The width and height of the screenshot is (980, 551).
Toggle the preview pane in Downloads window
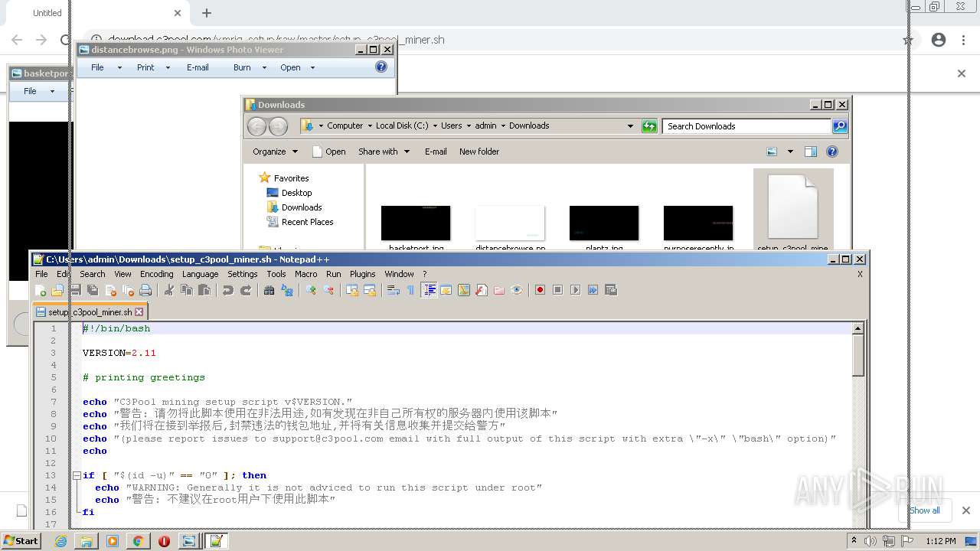(811, 152)
